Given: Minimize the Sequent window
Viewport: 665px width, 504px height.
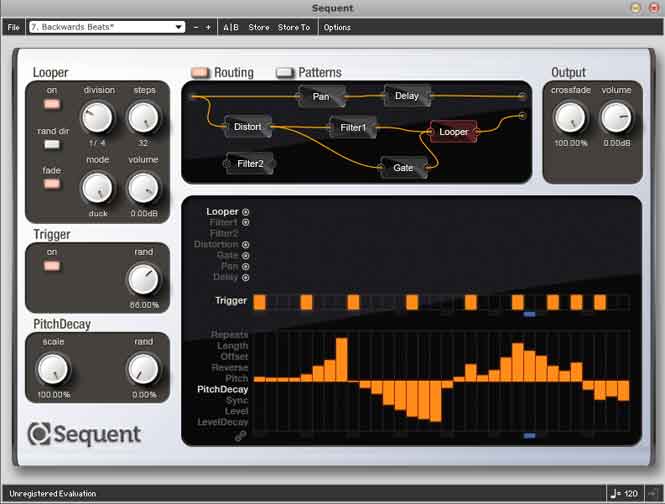Looking at the screenshot, I should [x=635, y=8].
